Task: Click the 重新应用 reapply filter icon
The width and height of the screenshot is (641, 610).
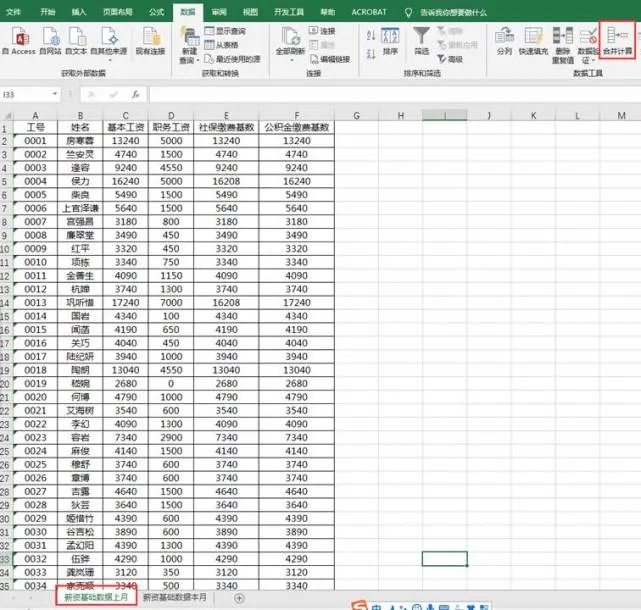Action: click(457, 45)
